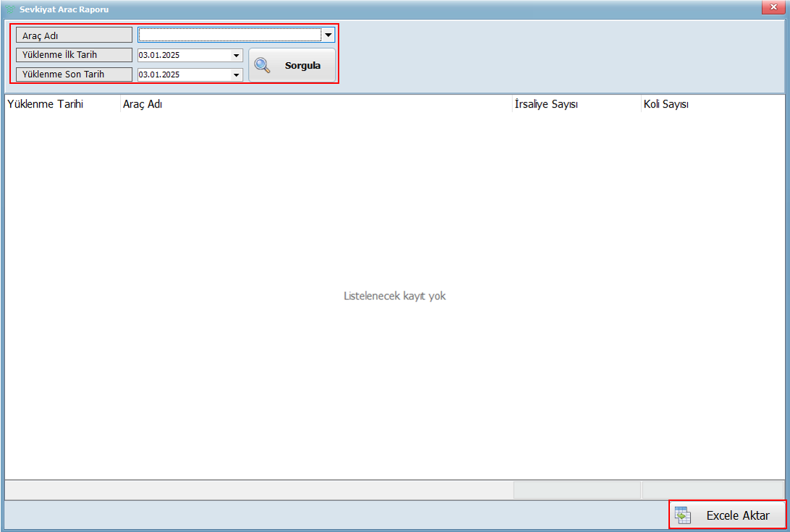790x532 pixels.
Task: Sort by the İrsaliye Sayısı column header
Action: (x=545, y=104)
